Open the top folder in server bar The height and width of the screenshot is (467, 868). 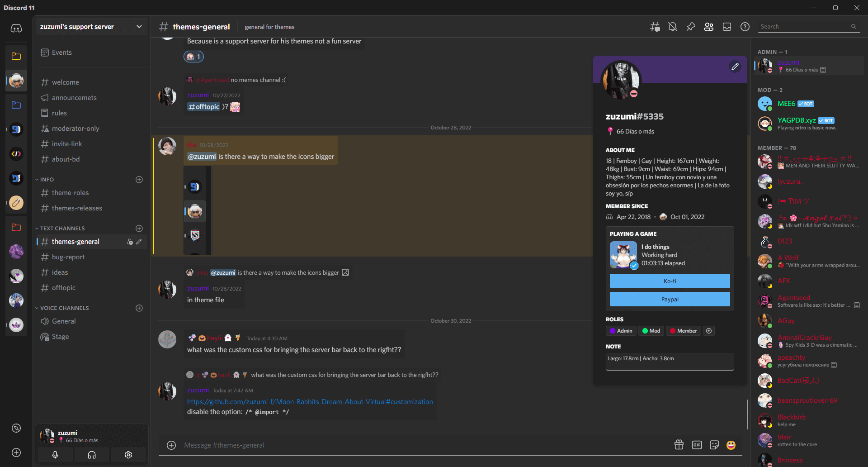(16, 56)
